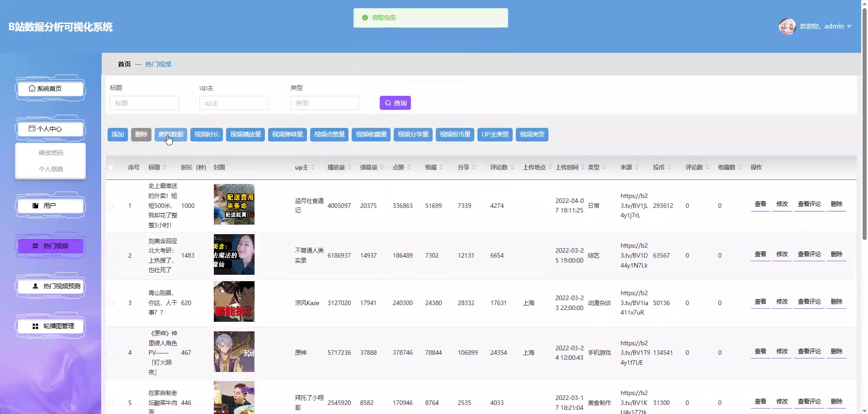Click 修改 for the 不普通人类实录 row
868x414 pixels.
[782, 254]
